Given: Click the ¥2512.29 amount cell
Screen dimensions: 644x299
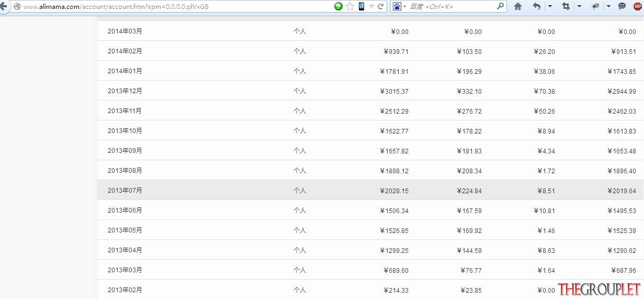Looking at the screenshot, I should point(394,111).
